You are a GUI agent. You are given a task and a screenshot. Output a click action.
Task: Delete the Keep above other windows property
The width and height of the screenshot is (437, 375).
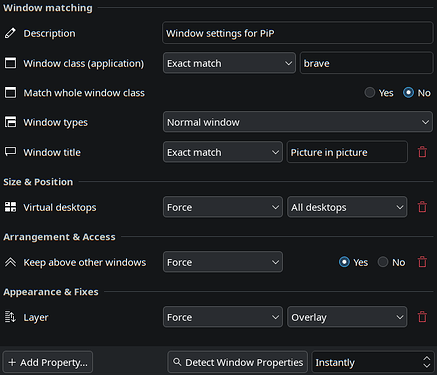coord(422,262)
